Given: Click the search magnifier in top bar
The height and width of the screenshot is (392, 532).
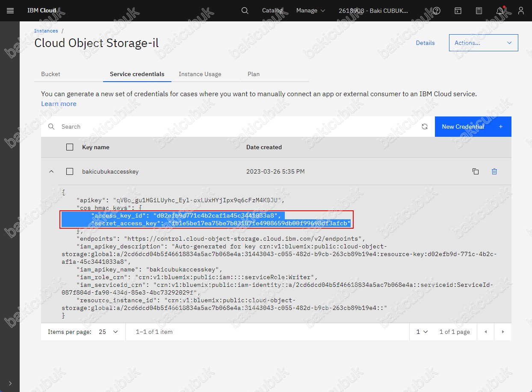Looking at the screenshot, I should tap(245, 11).
